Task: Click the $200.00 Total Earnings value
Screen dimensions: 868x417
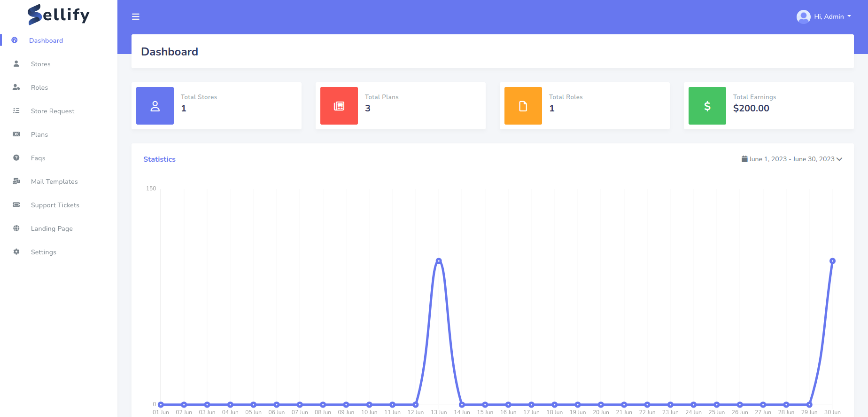Action: (x=751, y=108)
